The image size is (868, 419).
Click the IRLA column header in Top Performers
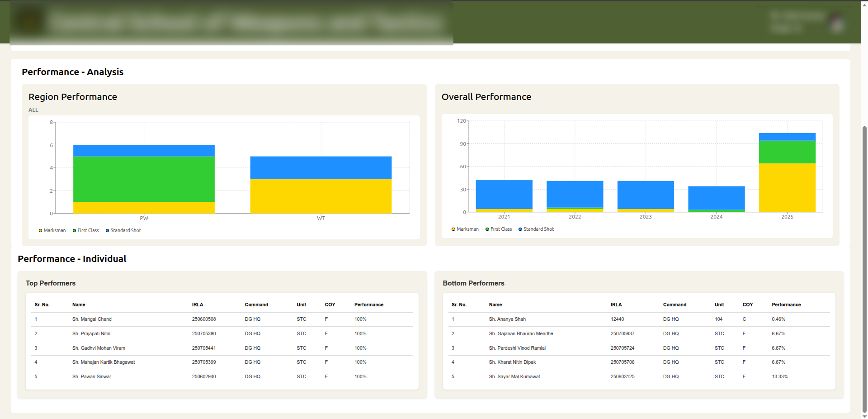tap(198, 305)
